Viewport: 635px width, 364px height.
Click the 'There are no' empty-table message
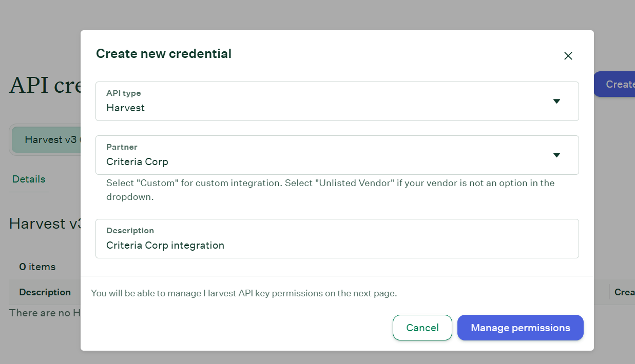45,313
